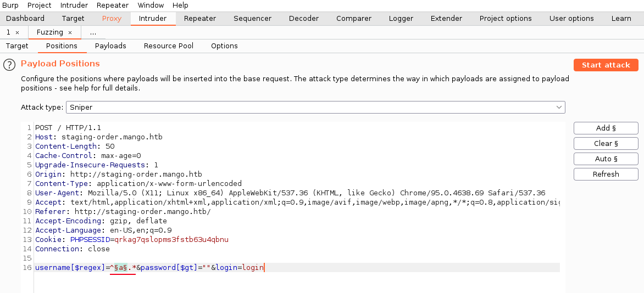Open the Burp menu

coord(10,5)
